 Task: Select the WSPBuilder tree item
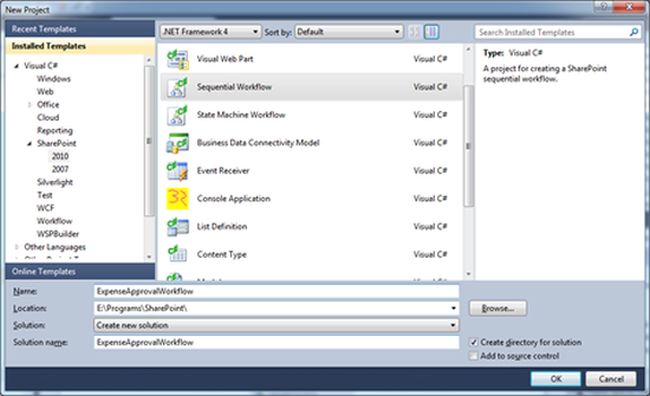(x=58, y=234)
